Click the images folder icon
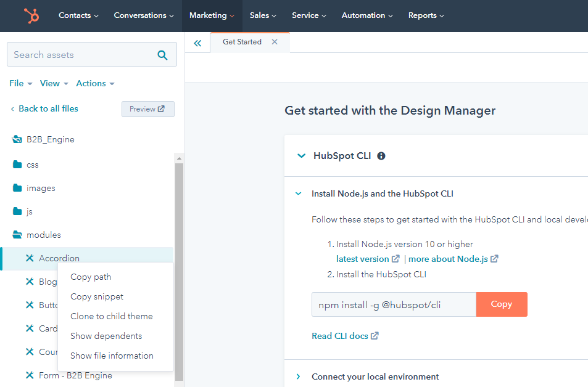 click(x=17, y=188)
